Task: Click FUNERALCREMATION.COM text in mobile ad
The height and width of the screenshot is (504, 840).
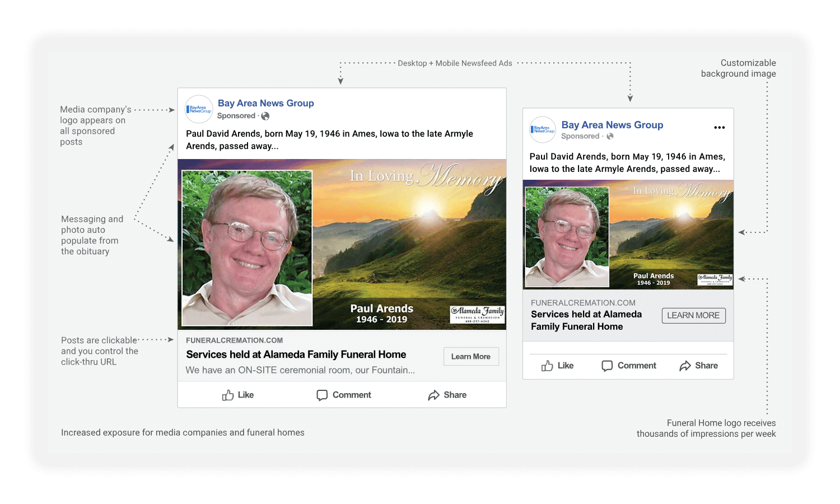Action: (x=583, y=303)
